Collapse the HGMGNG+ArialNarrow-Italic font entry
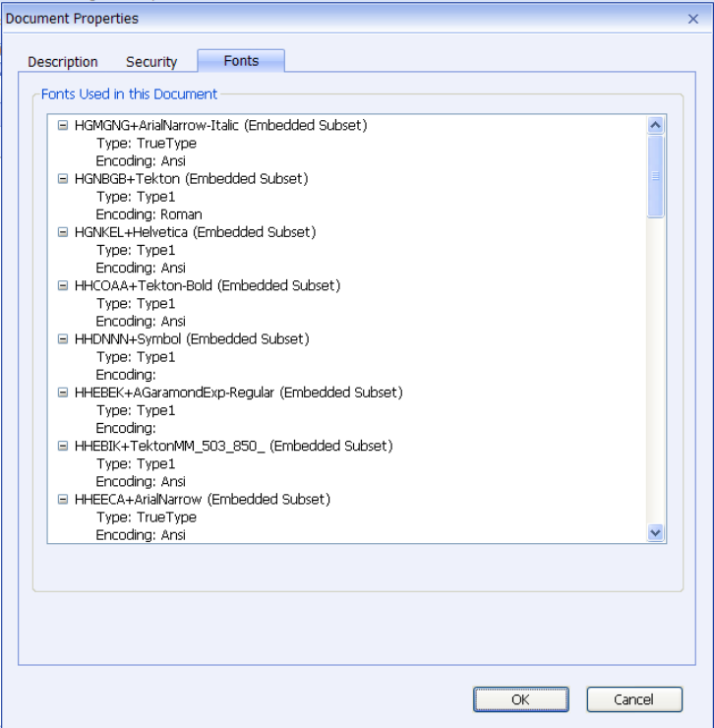The image size is (714, 728). point(63,125)
